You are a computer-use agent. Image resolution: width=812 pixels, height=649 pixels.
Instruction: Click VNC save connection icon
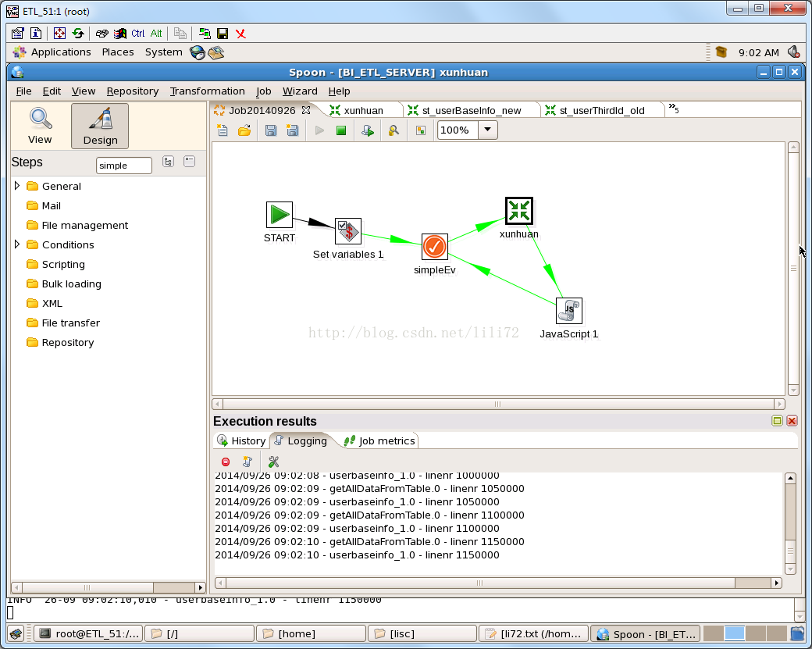[x=223, y=34]
